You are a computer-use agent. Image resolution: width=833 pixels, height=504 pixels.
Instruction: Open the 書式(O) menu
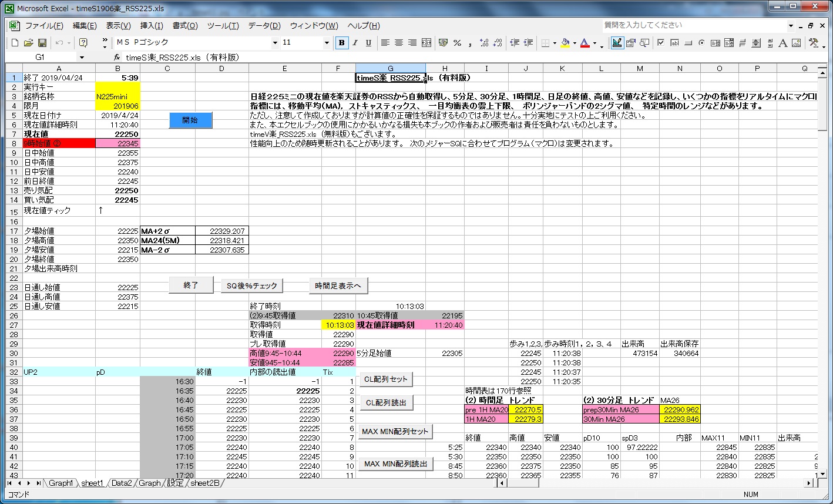tap(185, 26)
